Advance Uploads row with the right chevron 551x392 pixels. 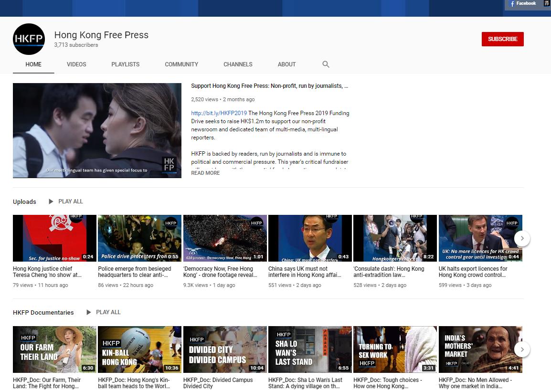pos(522,238)
